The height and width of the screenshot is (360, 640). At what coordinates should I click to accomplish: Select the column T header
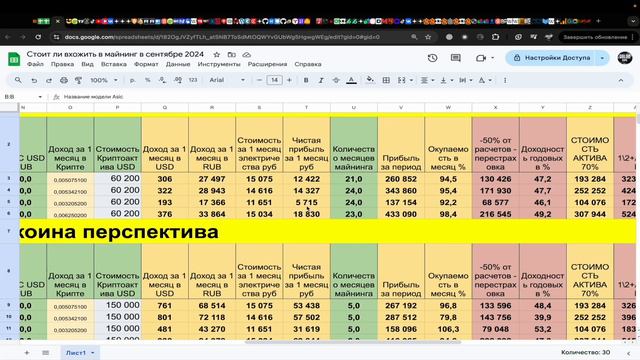click(x=306, y=107)
